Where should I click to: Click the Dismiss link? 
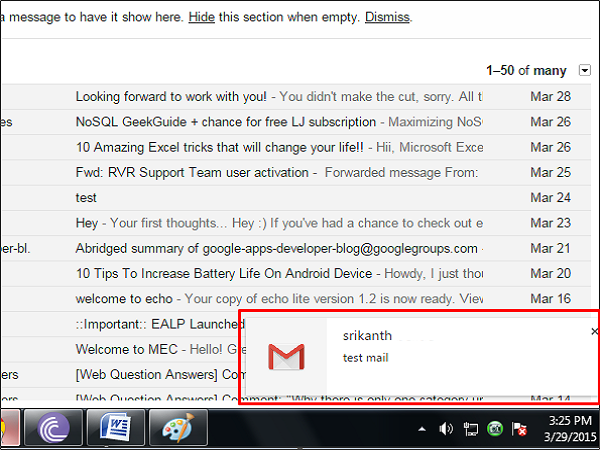tap(387, 17)
